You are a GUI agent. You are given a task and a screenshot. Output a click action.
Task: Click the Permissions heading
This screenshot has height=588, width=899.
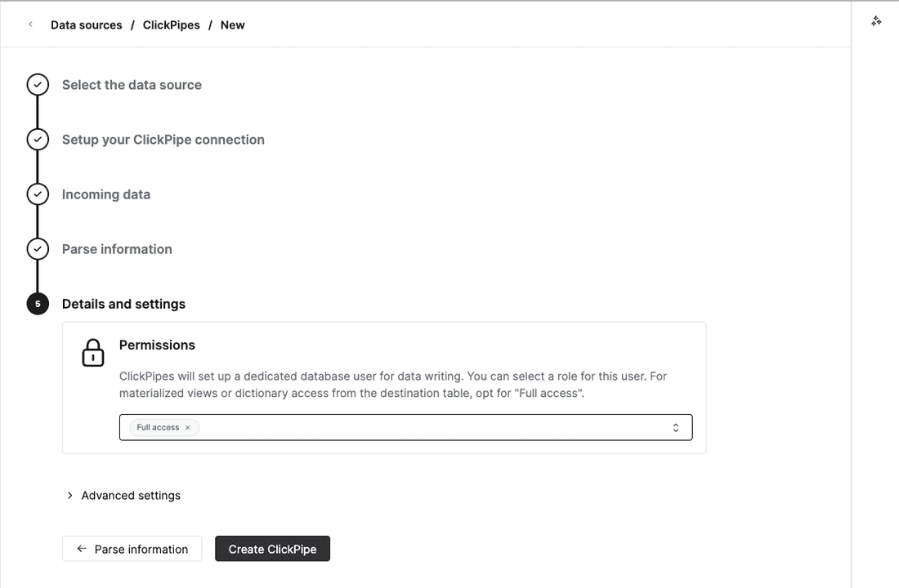click(x=157, y=345)
